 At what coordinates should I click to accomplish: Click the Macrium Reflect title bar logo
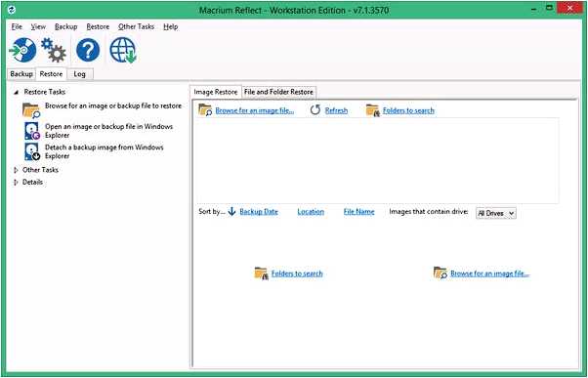(x=12, y=10)
